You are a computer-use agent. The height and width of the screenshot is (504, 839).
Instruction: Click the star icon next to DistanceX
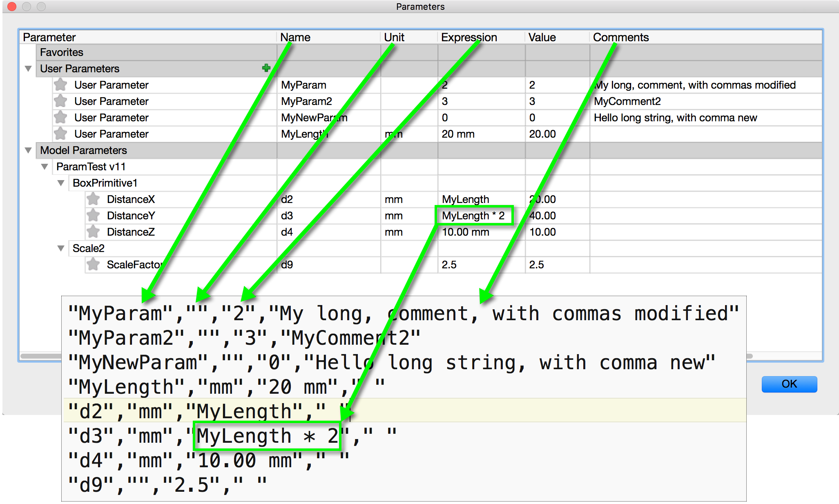[x=93, y=199]
